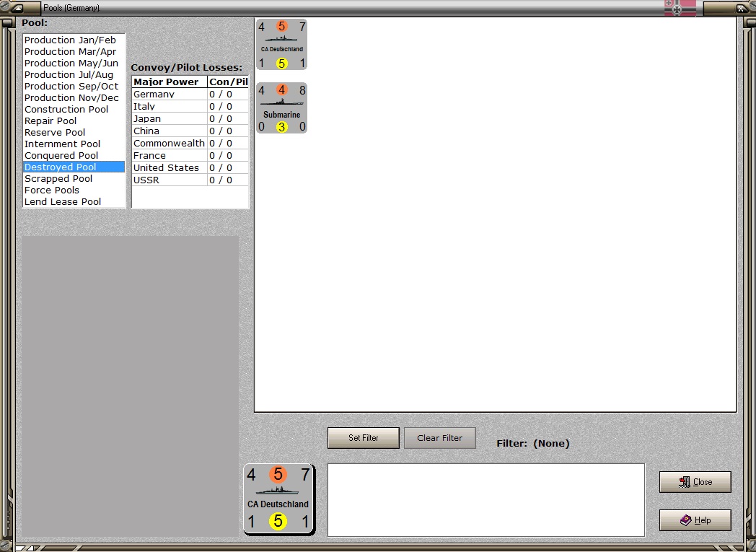Click the Germany row in losses table

[190, 94]
